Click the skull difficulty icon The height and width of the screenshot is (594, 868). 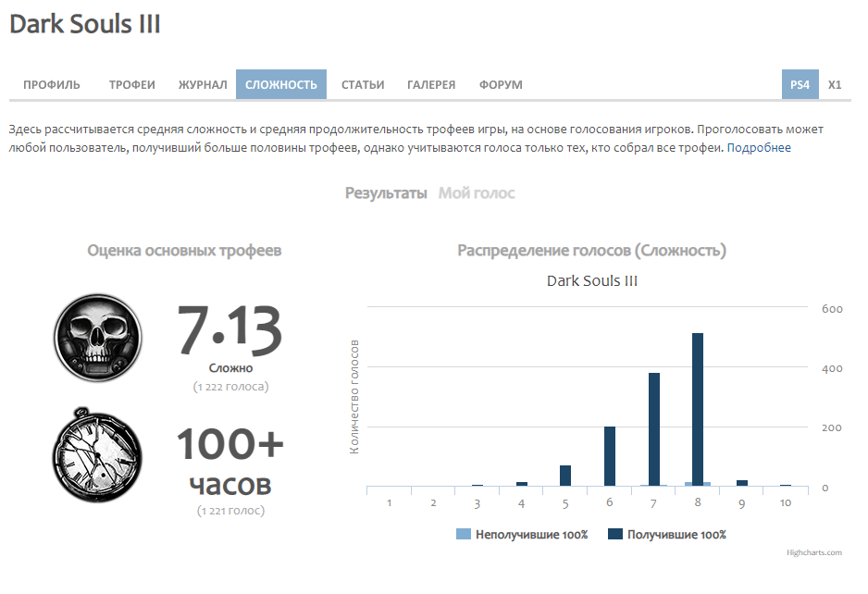click(98, 338)
